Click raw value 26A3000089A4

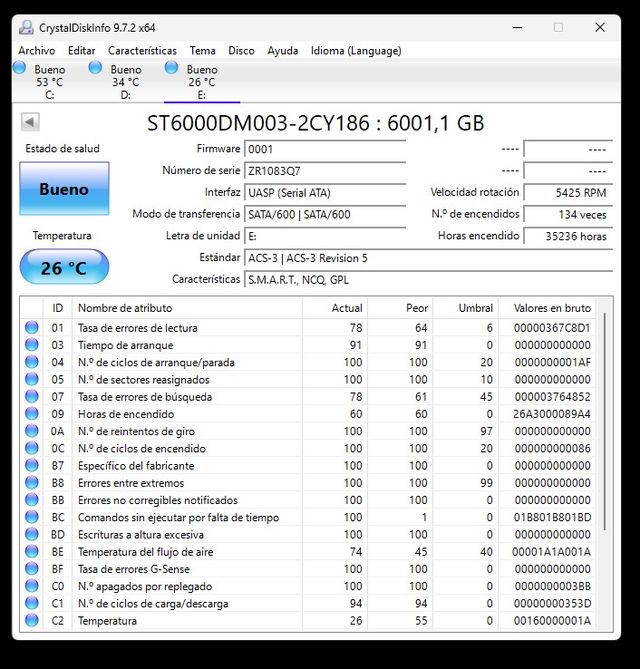(552, 414)
